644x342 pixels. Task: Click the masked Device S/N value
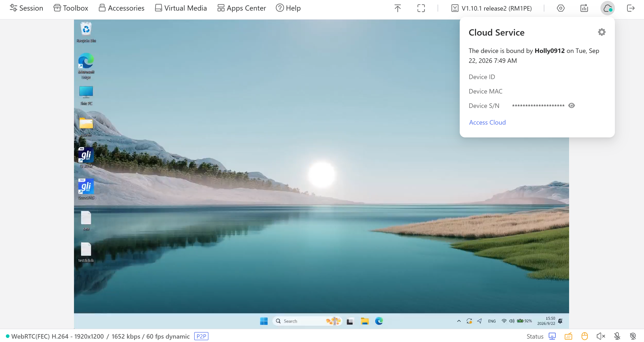538,106
